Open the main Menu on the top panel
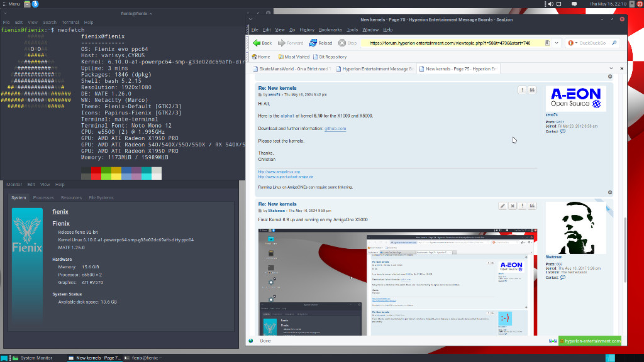Screen dimensions: 644x362 pyautogui.click(x=11, y=4)
